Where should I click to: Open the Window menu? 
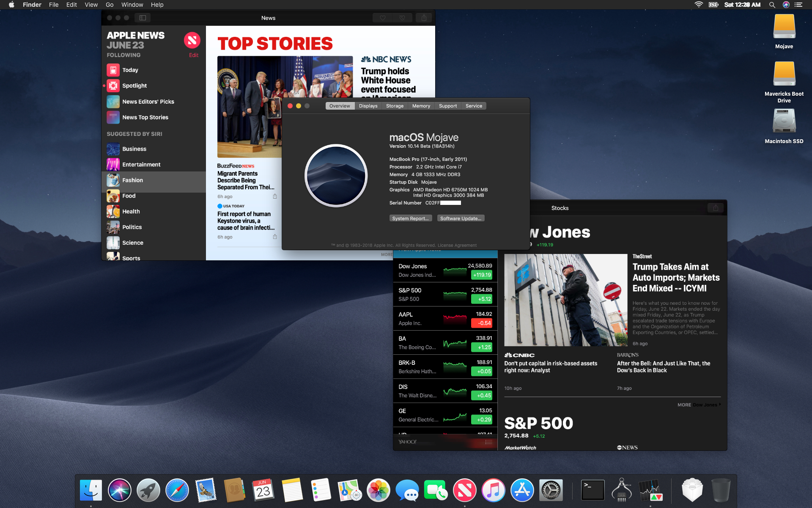[x=132, y=5]
